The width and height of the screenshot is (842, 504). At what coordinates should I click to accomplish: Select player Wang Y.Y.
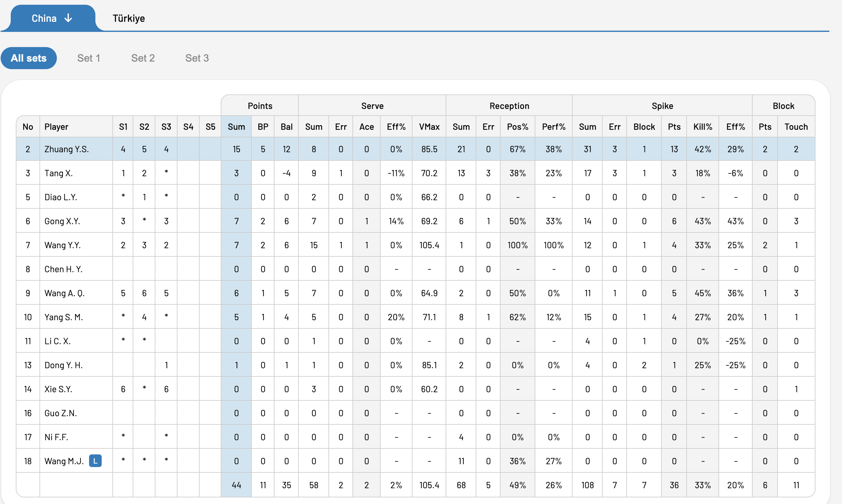tap(63, 245)
